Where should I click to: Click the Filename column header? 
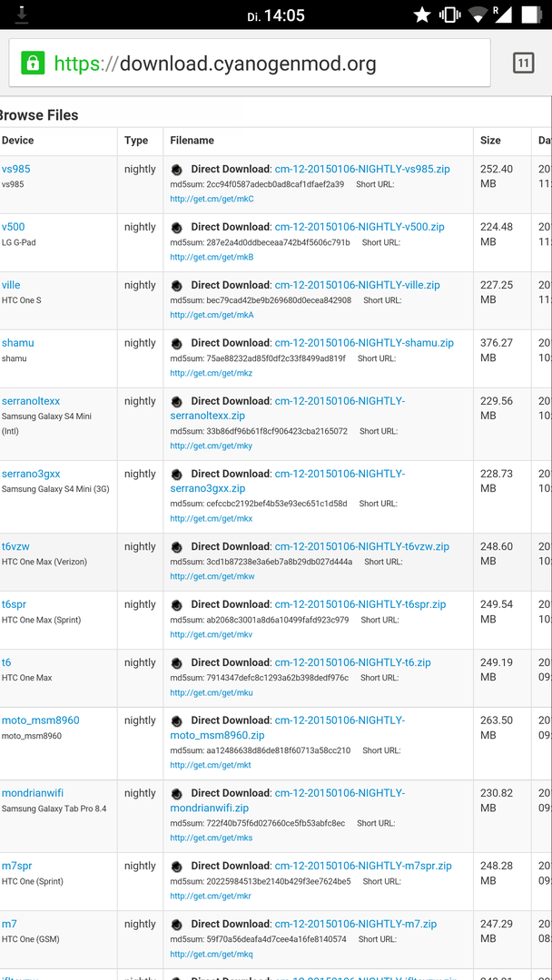192,141
